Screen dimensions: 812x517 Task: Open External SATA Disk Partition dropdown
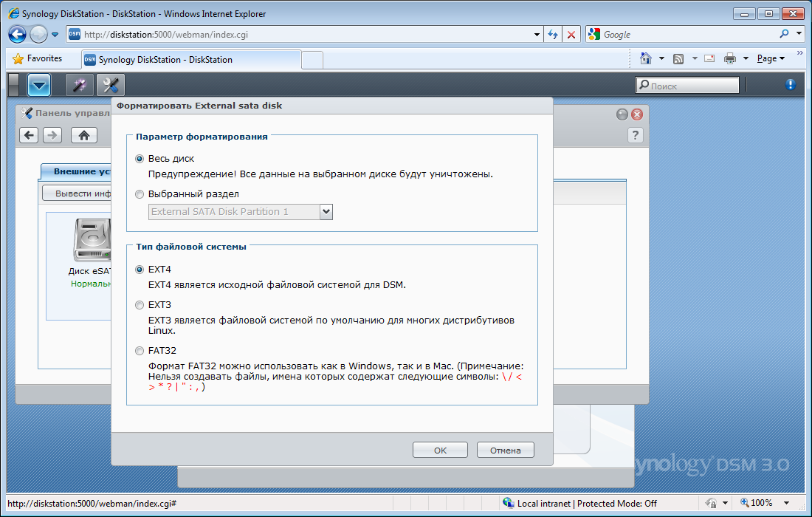pos(326,211)
